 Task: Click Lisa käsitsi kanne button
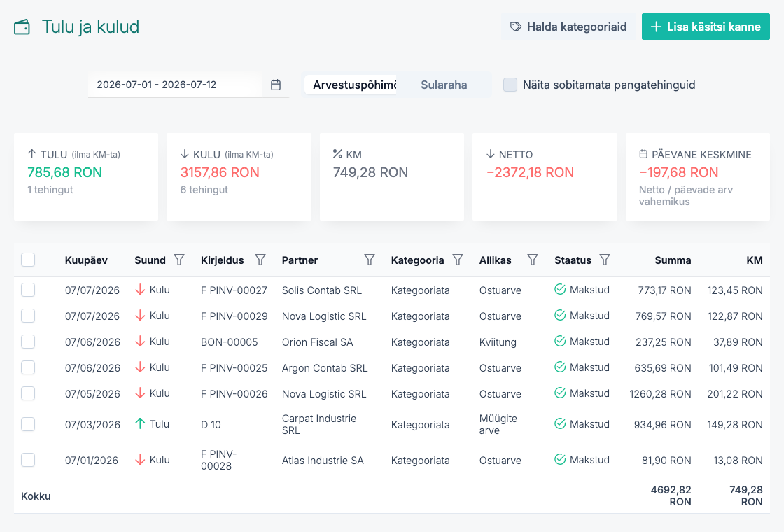click(x=706, y=27)
